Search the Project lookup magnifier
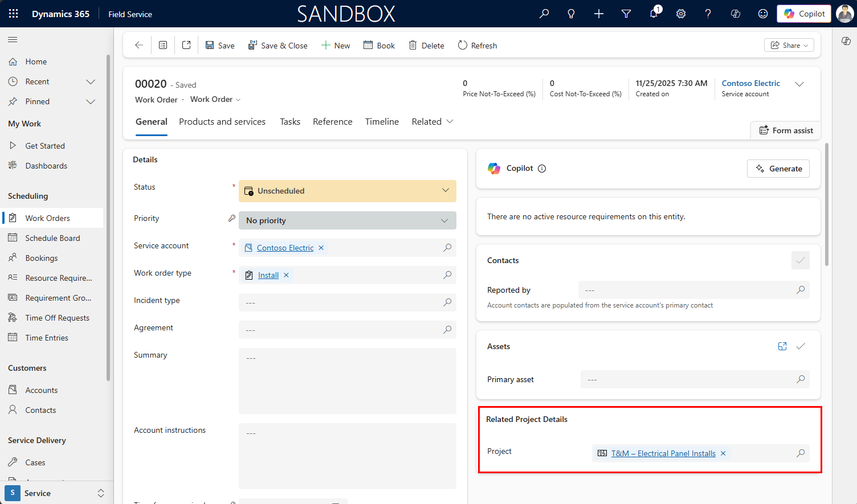Screen dimensions: 857x504 (x=801, y=453)
